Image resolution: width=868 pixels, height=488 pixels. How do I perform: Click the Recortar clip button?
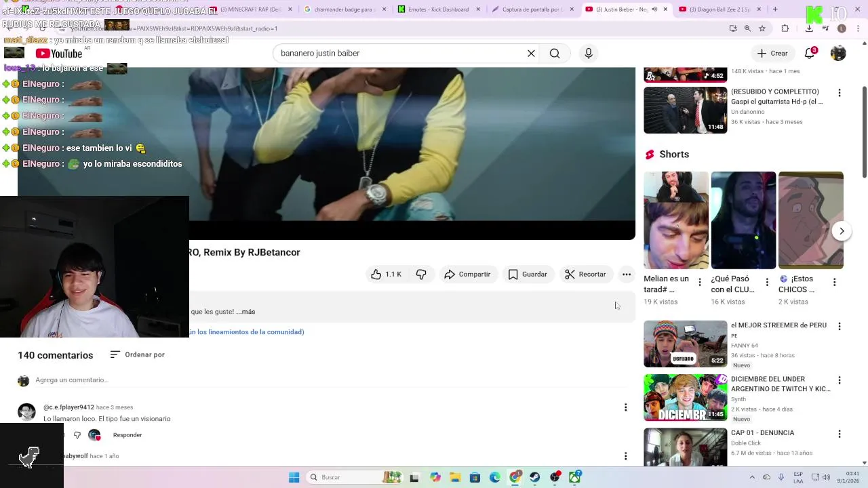click(585, 274)
